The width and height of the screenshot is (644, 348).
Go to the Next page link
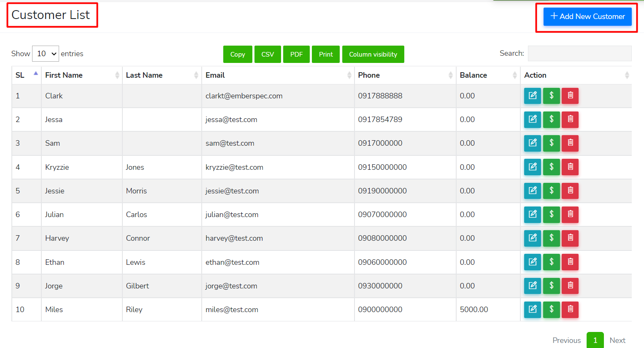(617, 340)
